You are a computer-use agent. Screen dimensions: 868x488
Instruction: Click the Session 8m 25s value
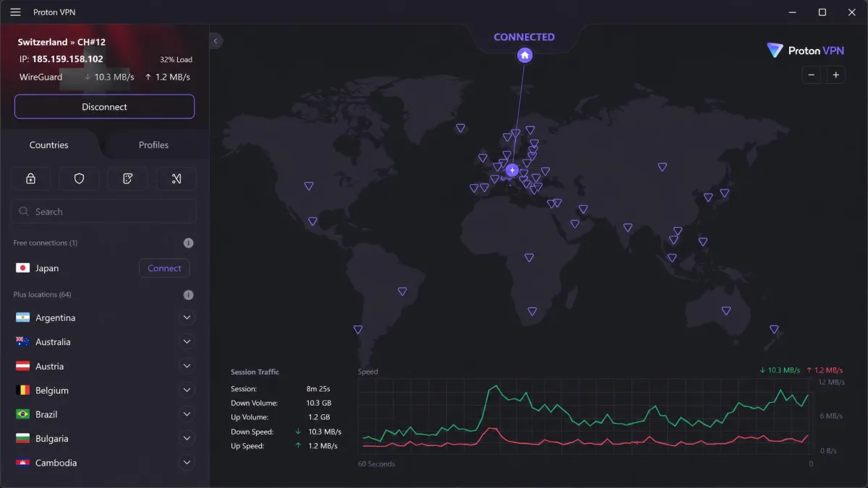point(318,388)
